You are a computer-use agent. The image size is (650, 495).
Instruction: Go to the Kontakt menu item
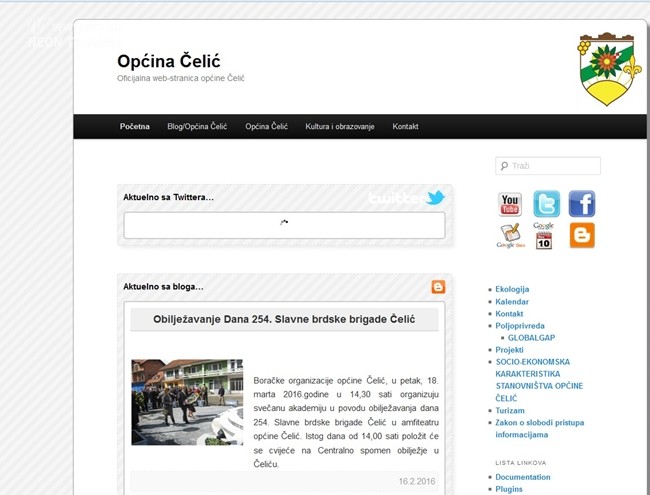(x=405, y=127)
